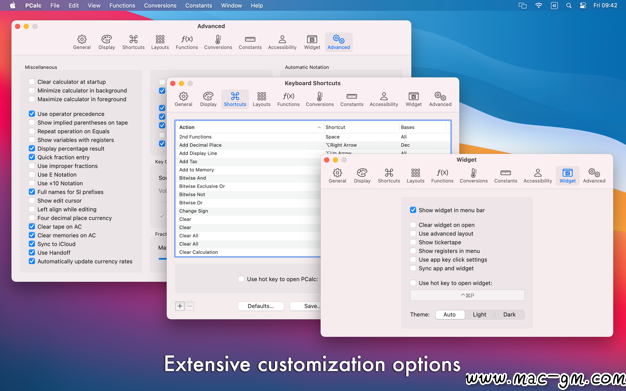Enable Clear calculator at startup
626x391 pixels.
[x=32, y=82]
